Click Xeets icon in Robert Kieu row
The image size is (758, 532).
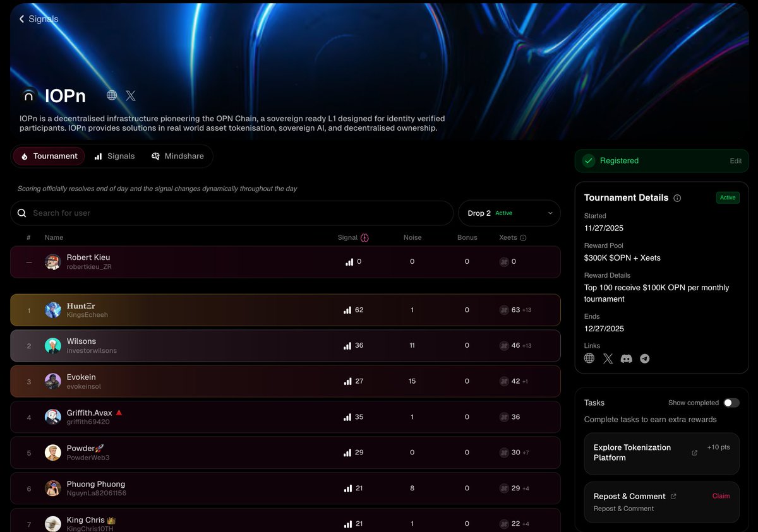coord(504,261)
